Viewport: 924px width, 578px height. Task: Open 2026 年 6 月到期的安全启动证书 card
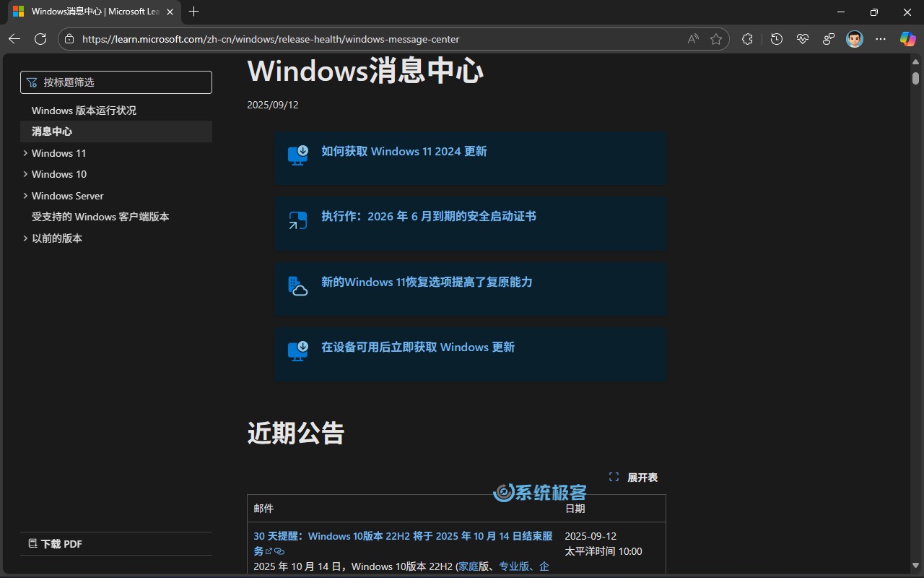429,216
